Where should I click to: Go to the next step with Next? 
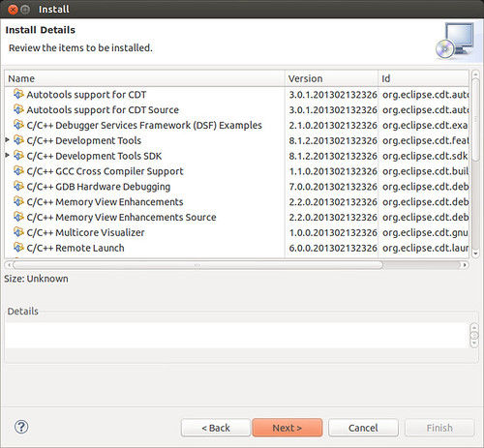[287, 428]
